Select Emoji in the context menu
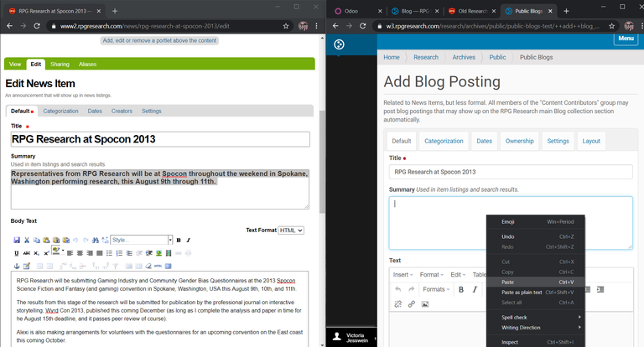Image resolution: width=644 pixels, height=347 pixels. coord(536,222)
